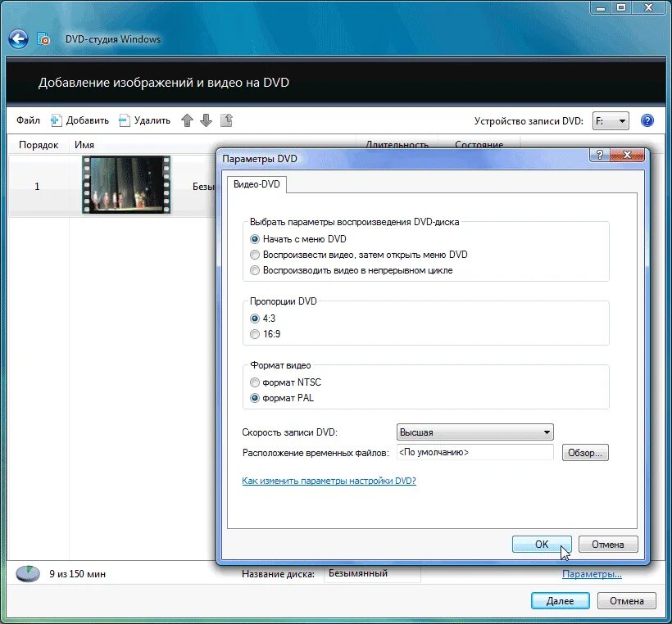Click the Имя column header
This screenshot has height=624, width=672.
pyautogui.click(x=84, y=145)
